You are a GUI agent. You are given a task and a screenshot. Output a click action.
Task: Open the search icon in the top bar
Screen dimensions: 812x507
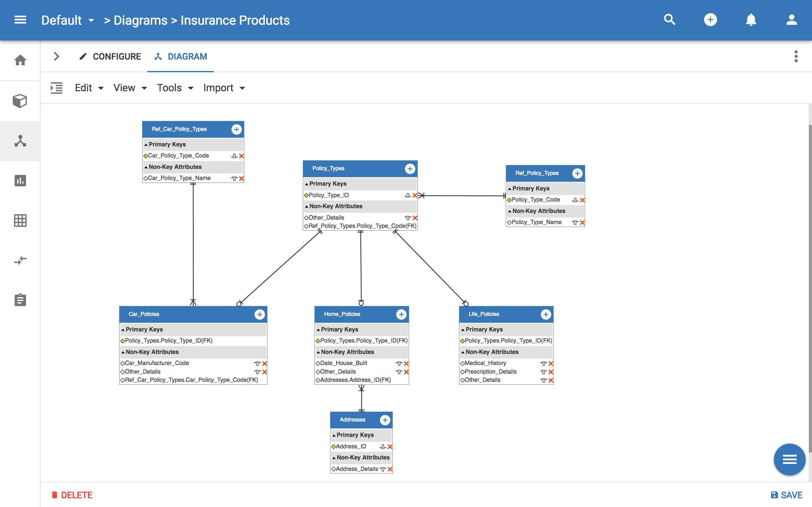669,20
